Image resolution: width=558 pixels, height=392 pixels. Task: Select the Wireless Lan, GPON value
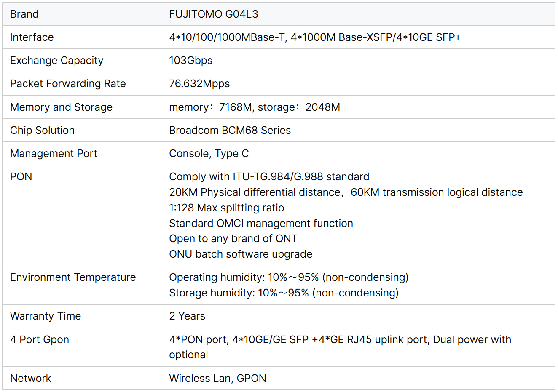pos(217,379)
